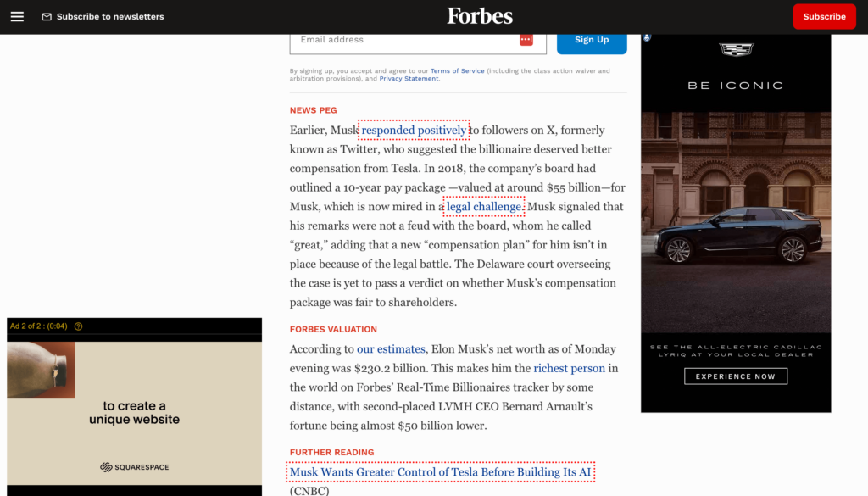
Task: Click the 'our estimates' link
Action: click(x=391, y=349)
